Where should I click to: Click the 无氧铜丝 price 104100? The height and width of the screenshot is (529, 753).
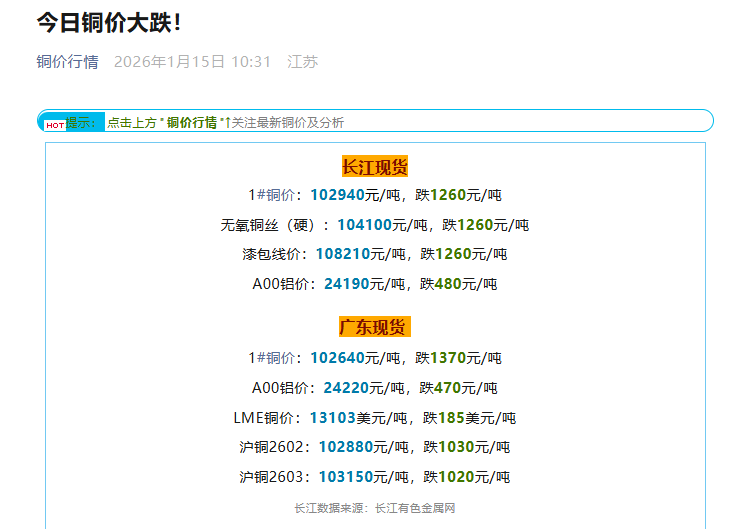(x=364, y=225)
